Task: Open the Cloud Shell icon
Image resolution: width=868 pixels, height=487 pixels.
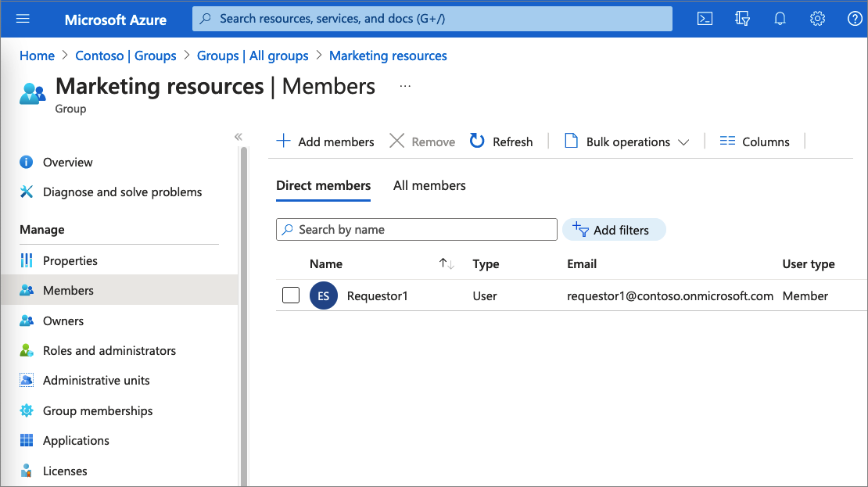Action: [x=705, y=18]
